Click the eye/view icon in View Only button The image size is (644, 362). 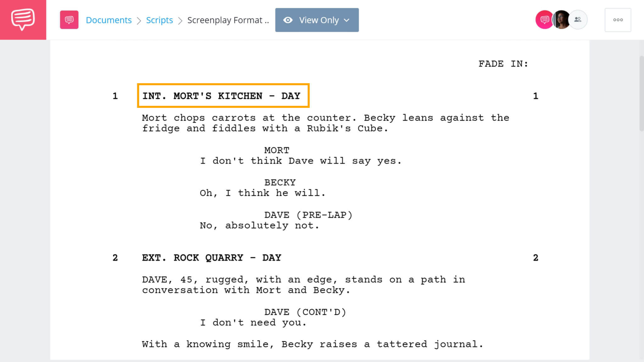287,20
